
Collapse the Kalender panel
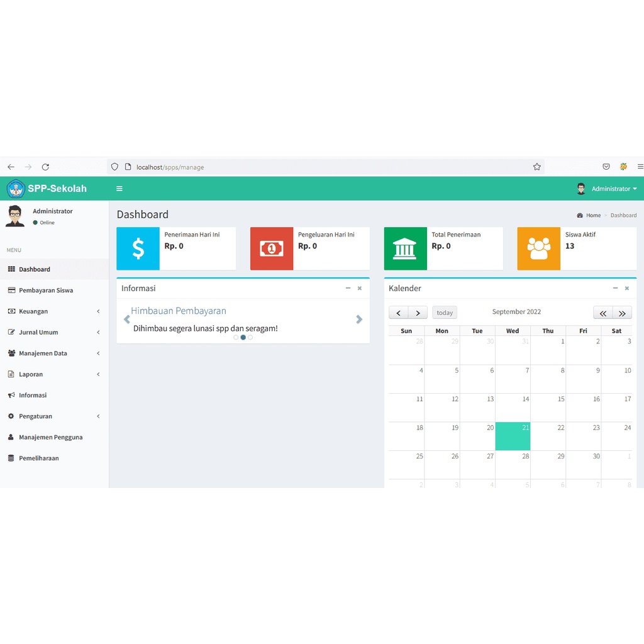(x=615, y=288)
